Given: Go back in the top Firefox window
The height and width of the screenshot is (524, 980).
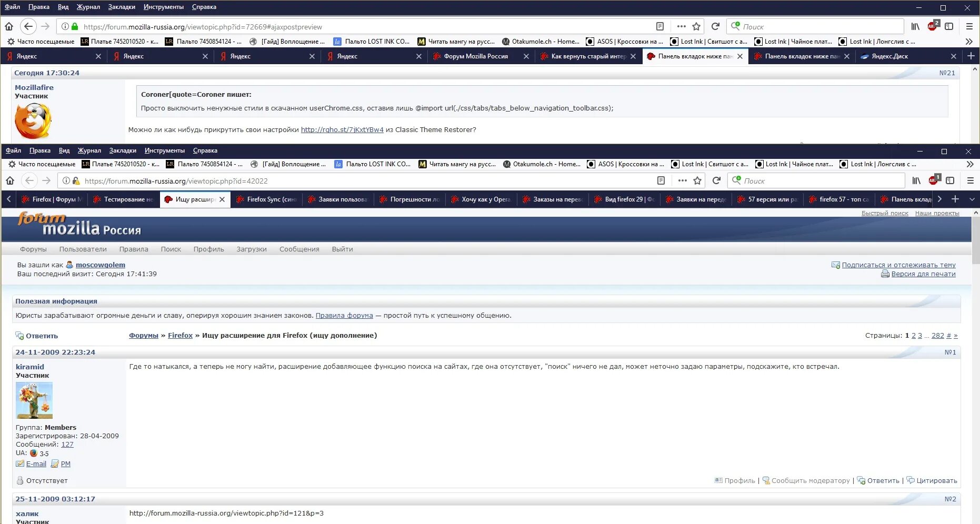Looking at the screenshot, I should (x=28, y=26).
